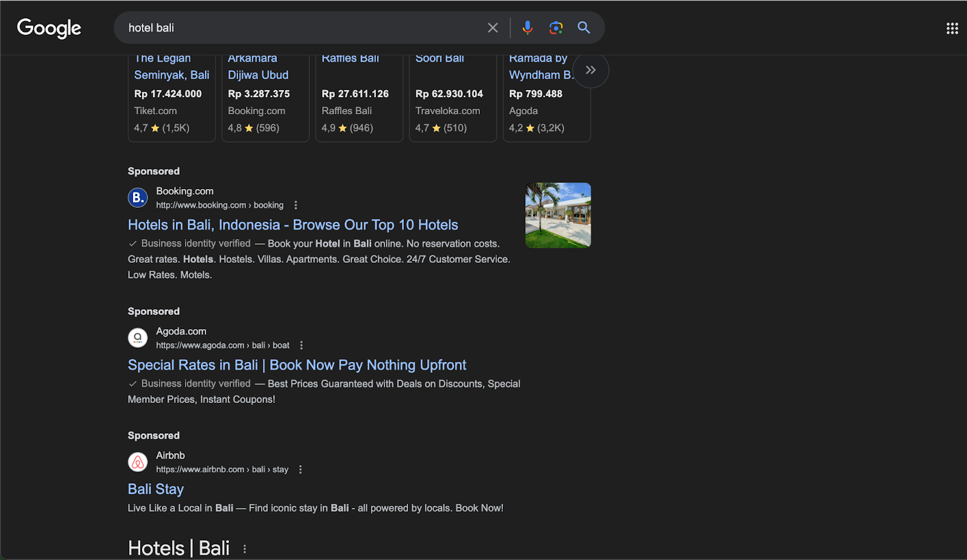Image resolution: width=967 pixels, height=560 pixels.
Task: Click the airbnb.com bali stay URL breadcrumb
Action: [x=222, y=469]
